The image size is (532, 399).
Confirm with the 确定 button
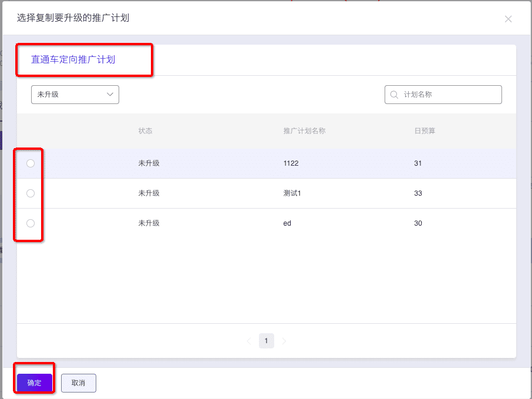[x=34, y=383]
